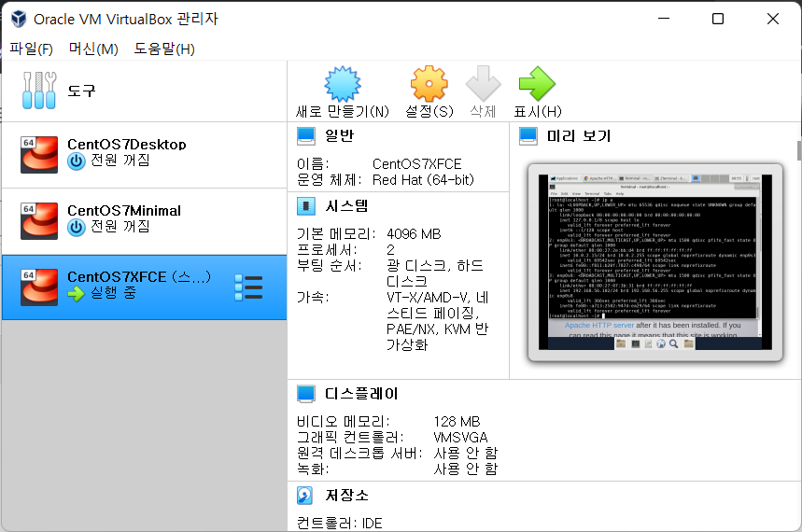Click the video memory value 128 MB

pyautogui.click(x=457, y=422)
